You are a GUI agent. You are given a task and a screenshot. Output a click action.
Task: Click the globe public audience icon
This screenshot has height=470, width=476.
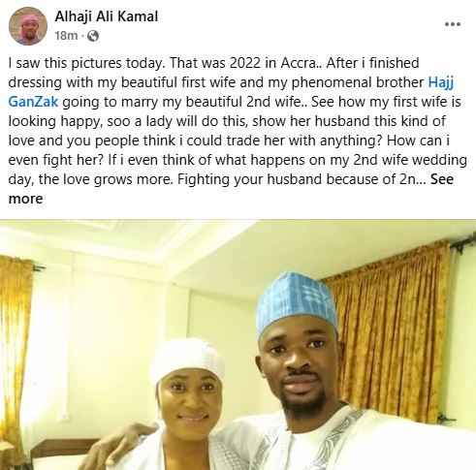click(93, 36)
